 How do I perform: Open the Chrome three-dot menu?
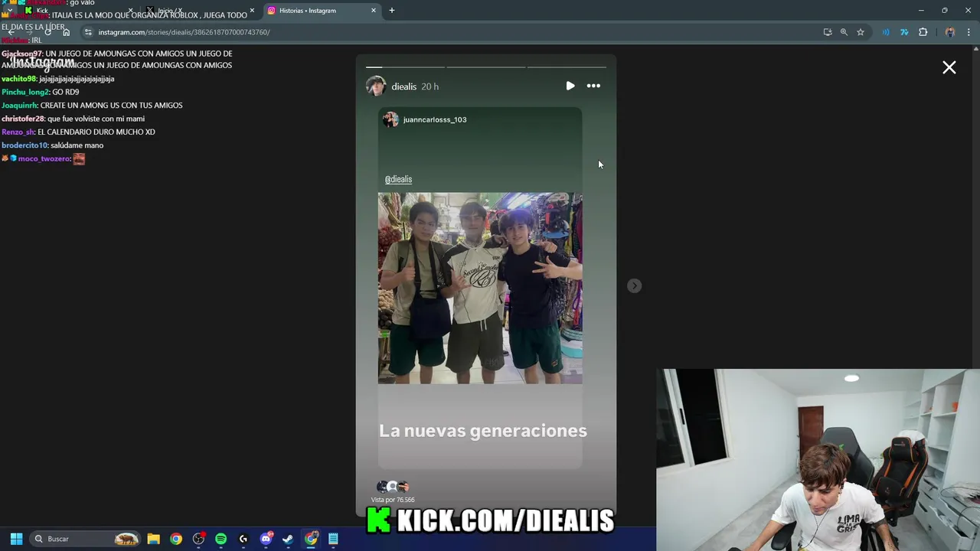click(969, 32)
